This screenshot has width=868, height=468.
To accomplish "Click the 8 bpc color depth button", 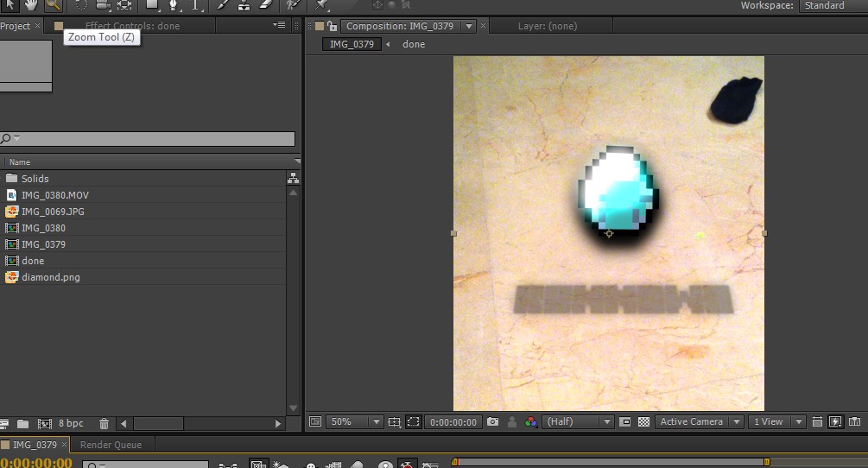I will [71, 424].
